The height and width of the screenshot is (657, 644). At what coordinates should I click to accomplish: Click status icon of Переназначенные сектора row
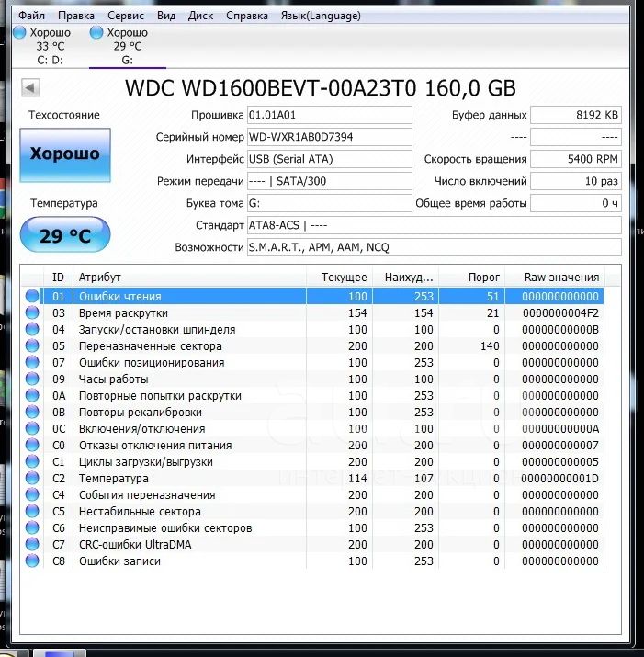pos(32,345)
